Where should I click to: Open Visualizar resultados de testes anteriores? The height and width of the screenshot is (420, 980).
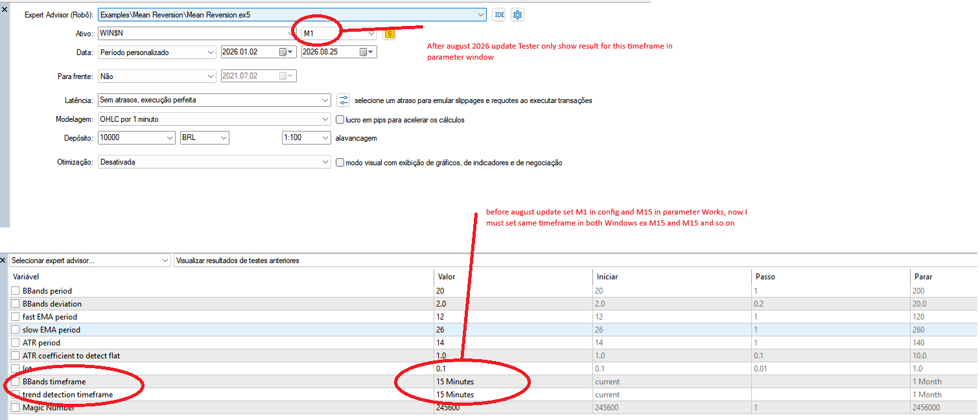(575, 261)
